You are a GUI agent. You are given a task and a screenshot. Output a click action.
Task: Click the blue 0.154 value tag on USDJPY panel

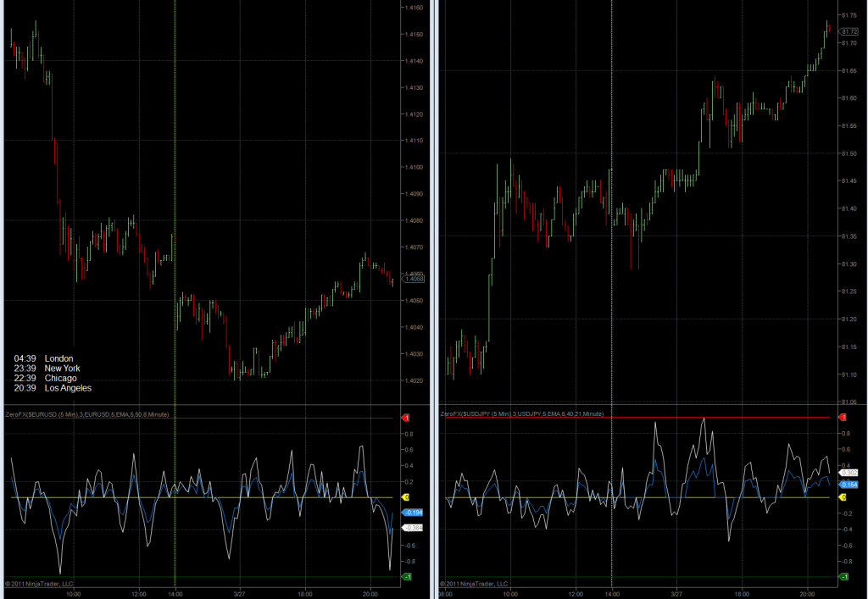849,484
